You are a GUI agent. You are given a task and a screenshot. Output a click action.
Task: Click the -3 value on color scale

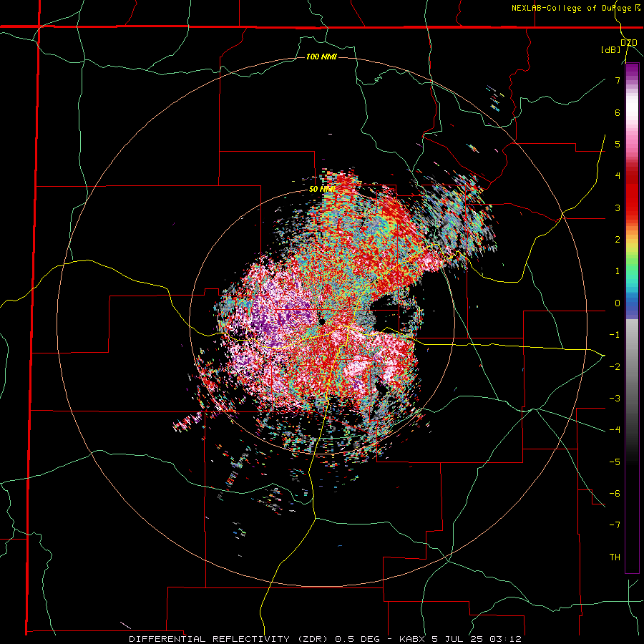click(x=615, y=399)
